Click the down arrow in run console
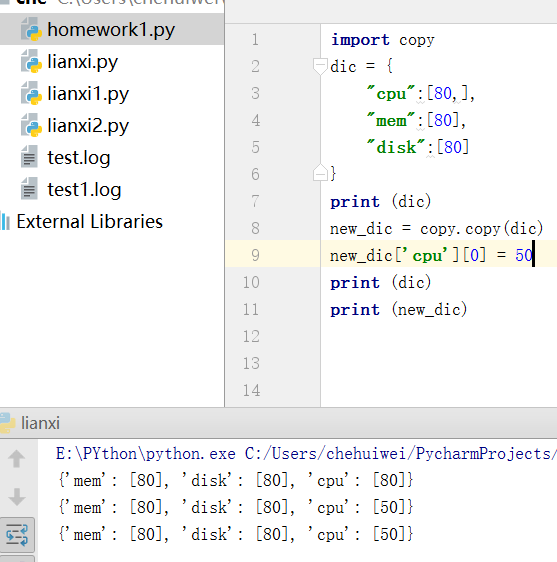The height and width of the screenshot is (562, 557). click(16, 497)
